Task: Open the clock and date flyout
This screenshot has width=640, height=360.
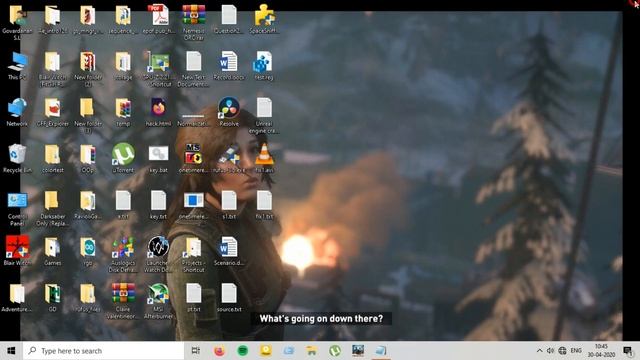Action: point(601,351)
